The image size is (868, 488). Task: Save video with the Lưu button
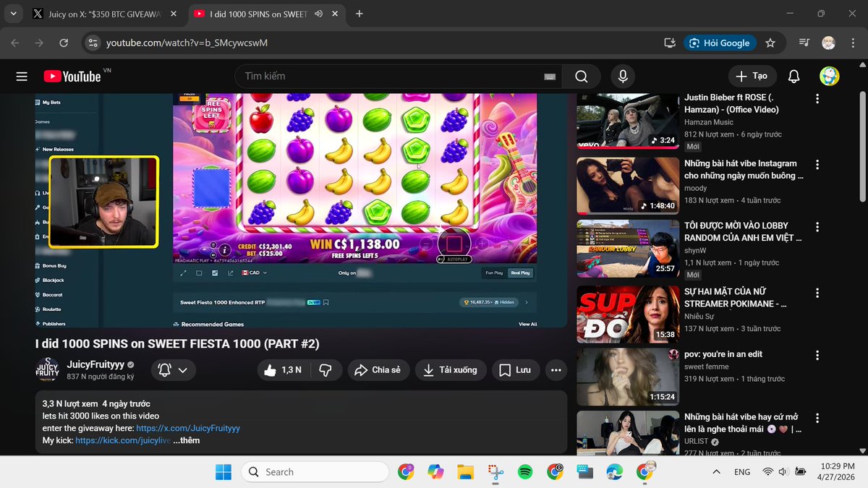pos(516,369)
